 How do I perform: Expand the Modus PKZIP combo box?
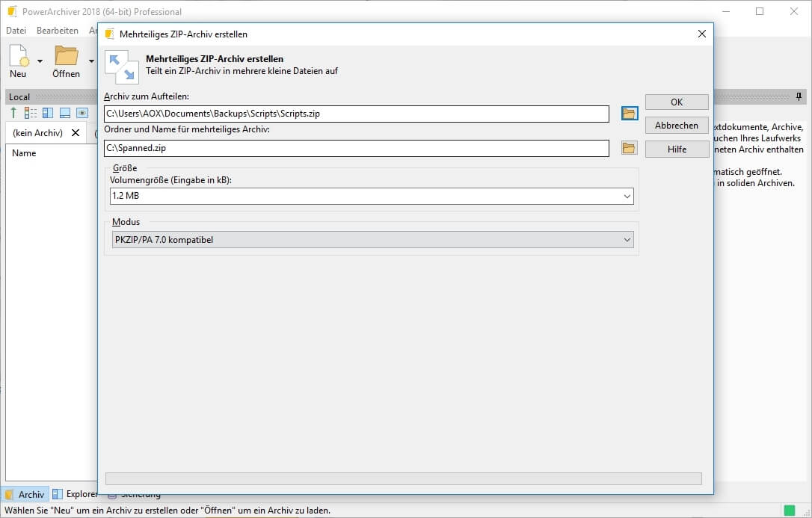point(627,240)
